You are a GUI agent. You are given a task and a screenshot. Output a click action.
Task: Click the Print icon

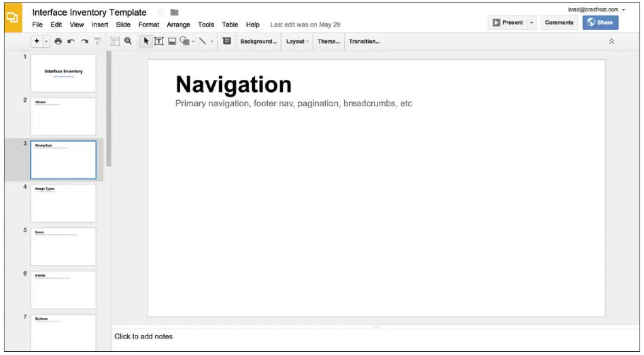[x=58, y=41]
